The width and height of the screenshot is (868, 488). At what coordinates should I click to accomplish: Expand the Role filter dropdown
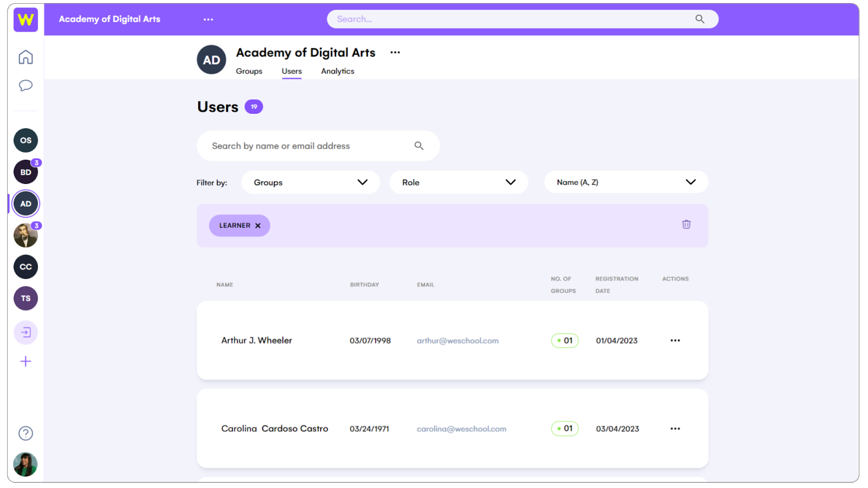click(458, 182)
